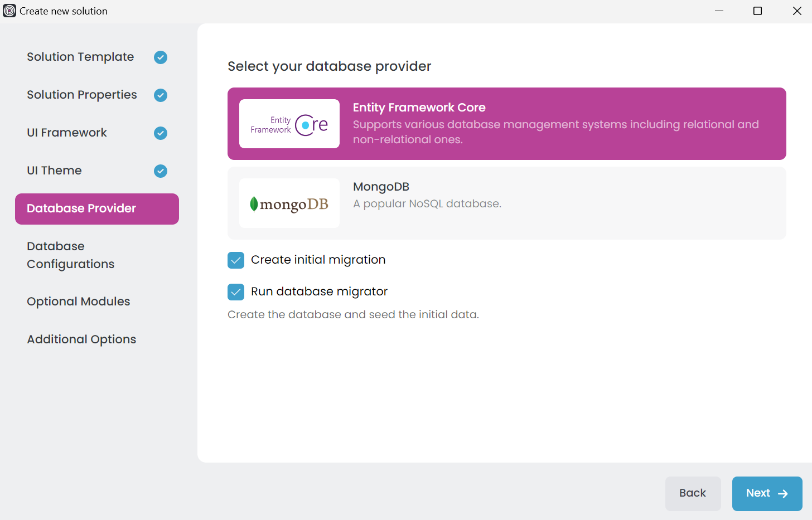
Task: Open the UI Theme step
Action: pyautogui.click(x=97, y=171)
